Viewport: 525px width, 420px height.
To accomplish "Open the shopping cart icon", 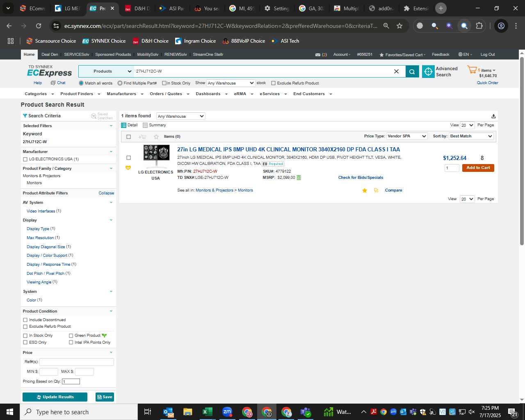I will pos(472,70).
